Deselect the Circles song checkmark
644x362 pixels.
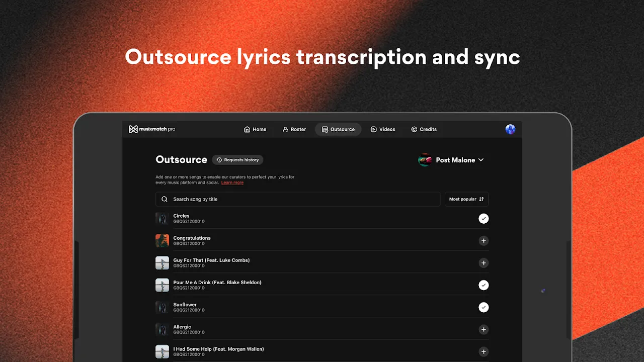[x=484, y=219]
